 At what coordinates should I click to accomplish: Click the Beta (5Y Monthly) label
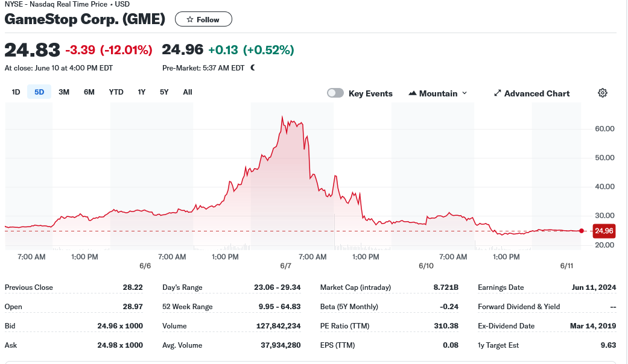pyautogui.click(x=349, y=306)
